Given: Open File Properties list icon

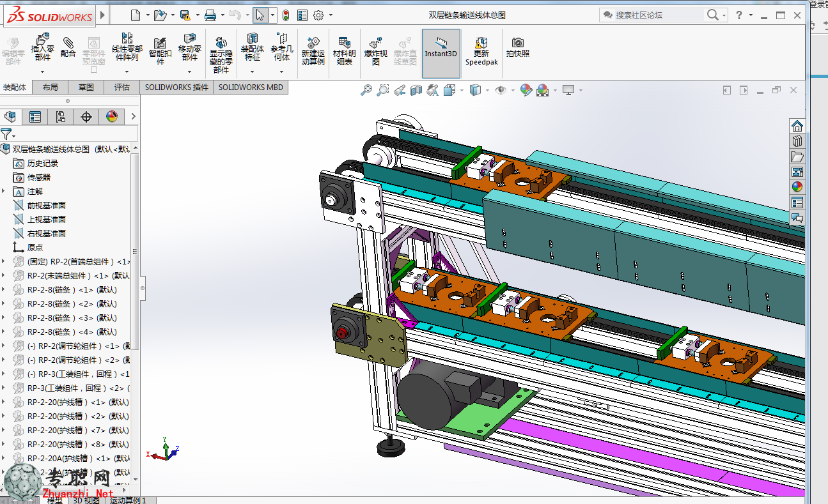Looking at the screenshot, I should coord(302,15).
